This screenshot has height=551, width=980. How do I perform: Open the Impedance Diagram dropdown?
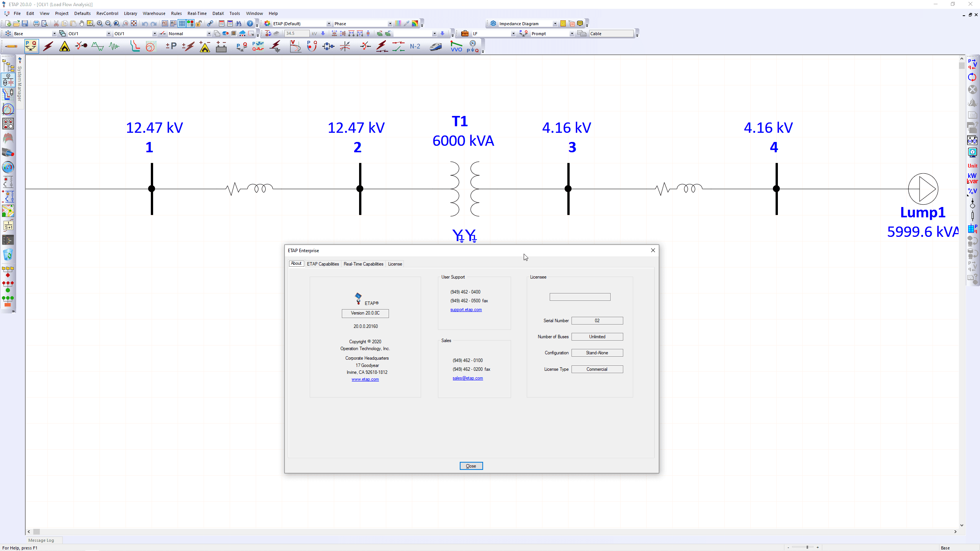[555, 23]
